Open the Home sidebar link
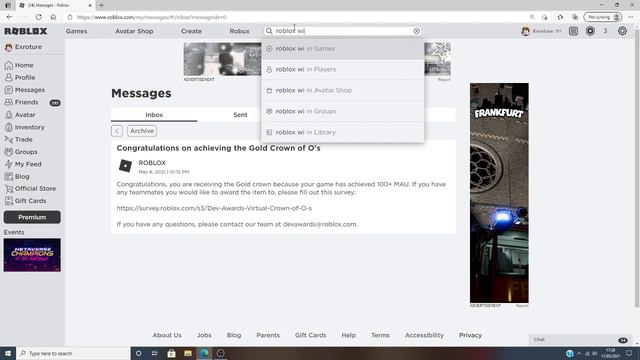This screenshot has height=360, width=640. click(19, 65)
